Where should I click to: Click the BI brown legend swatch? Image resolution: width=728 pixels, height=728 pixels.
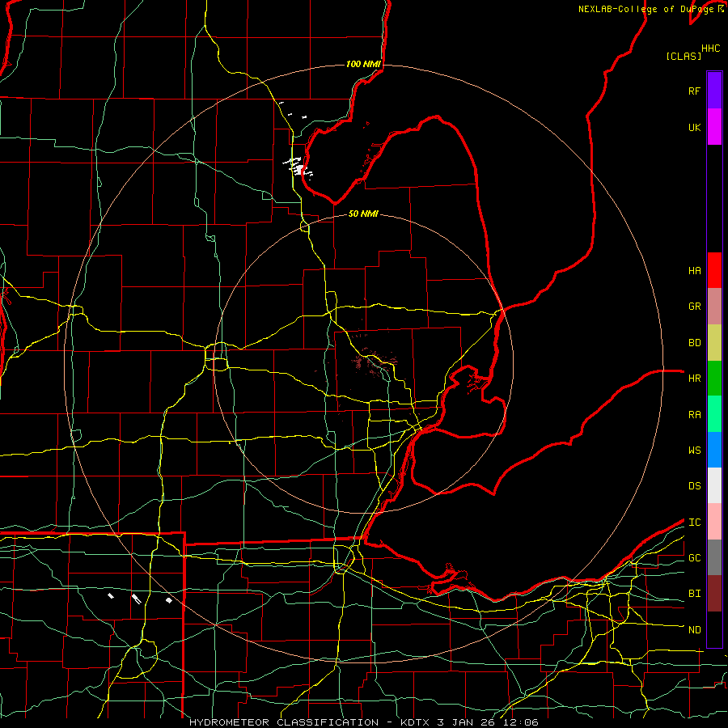(x=714, y=594)
